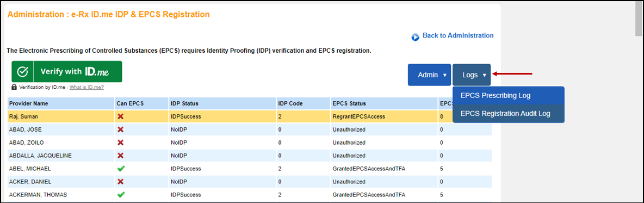
Task: Click the red X for ABAD, ZOILO
Action: 121,143
